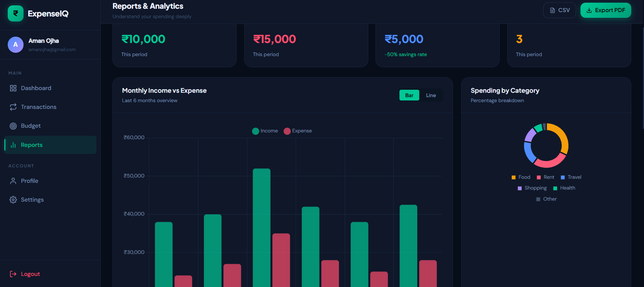The image size is (644, 287).
Task: Toggle the Food category legend
Action: click(x=521, y=177)
